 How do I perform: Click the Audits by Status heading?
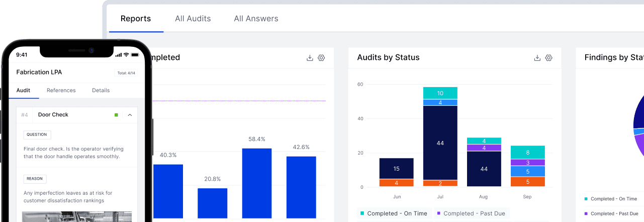pos(388,57)
